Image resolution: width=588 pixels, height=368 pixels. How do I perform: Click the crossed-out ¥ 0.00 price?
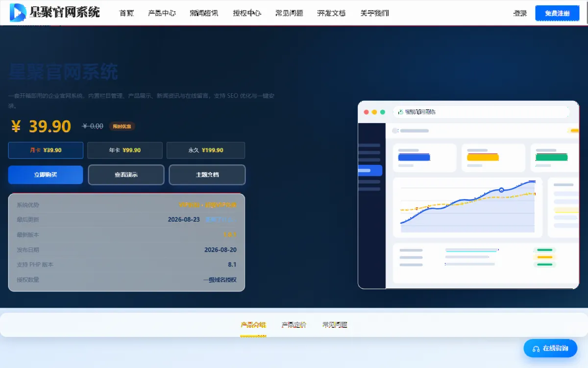93,126
